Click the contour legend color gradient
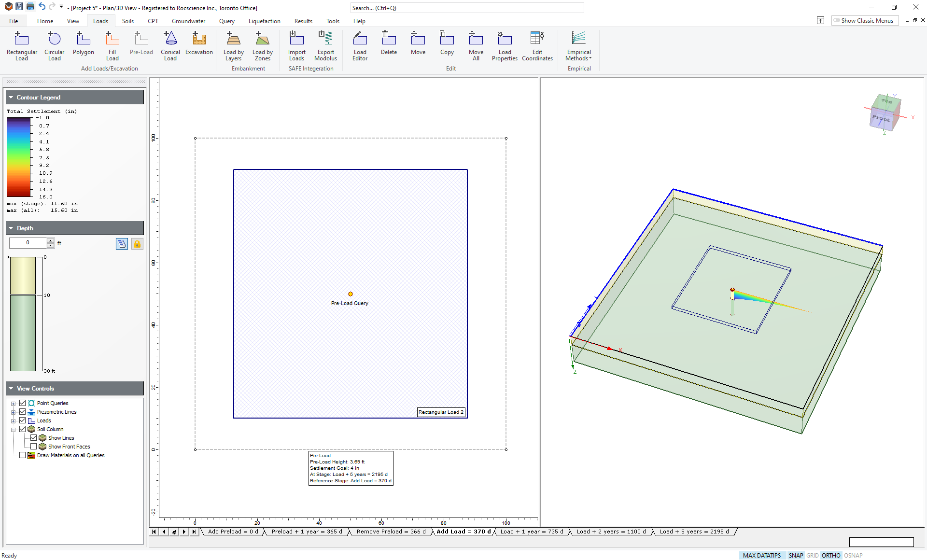 click(19, 157)
